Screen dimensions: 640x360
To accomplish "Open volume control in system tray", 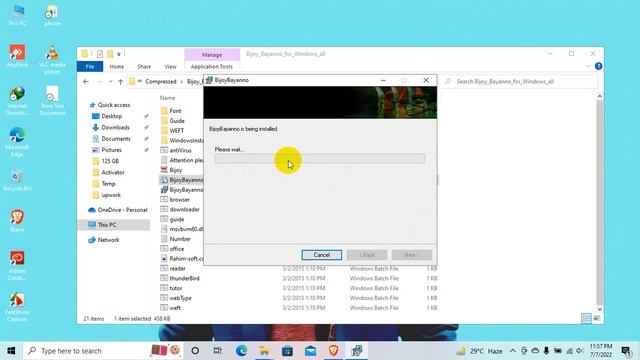I will [580, 351].
